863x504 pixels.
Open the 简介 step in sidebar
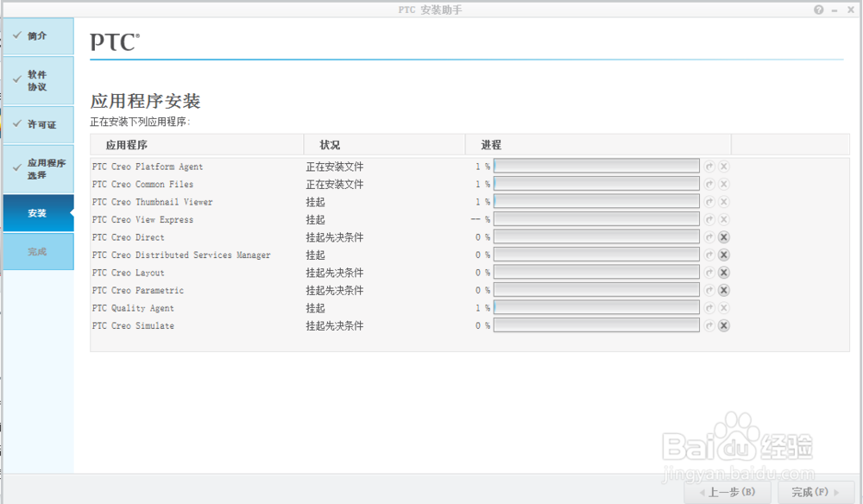pyautogui.click(x=38, y=35)
